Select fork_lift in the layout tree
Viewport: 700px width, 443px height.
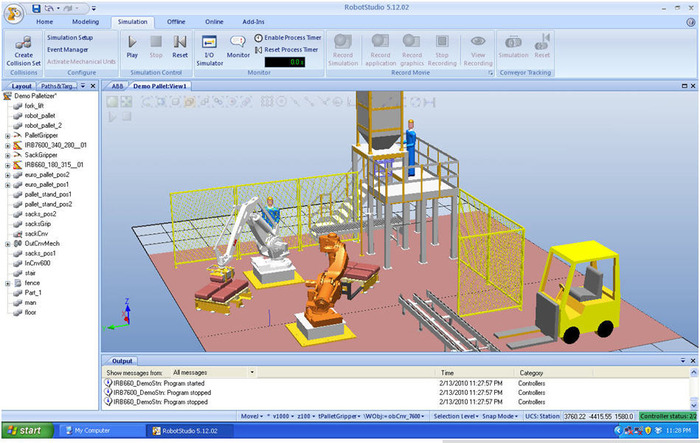[33, 106]
